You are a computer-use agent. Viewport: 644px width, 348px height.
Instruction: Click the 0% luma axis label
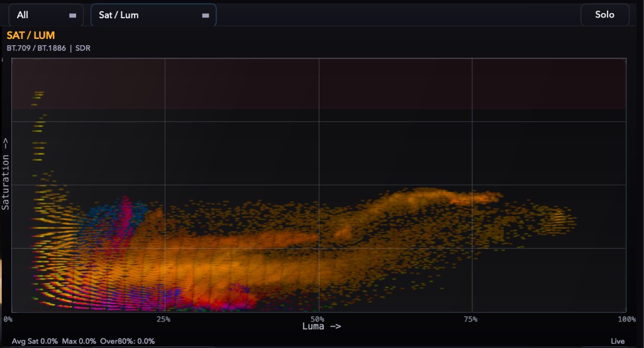point(8,319)
